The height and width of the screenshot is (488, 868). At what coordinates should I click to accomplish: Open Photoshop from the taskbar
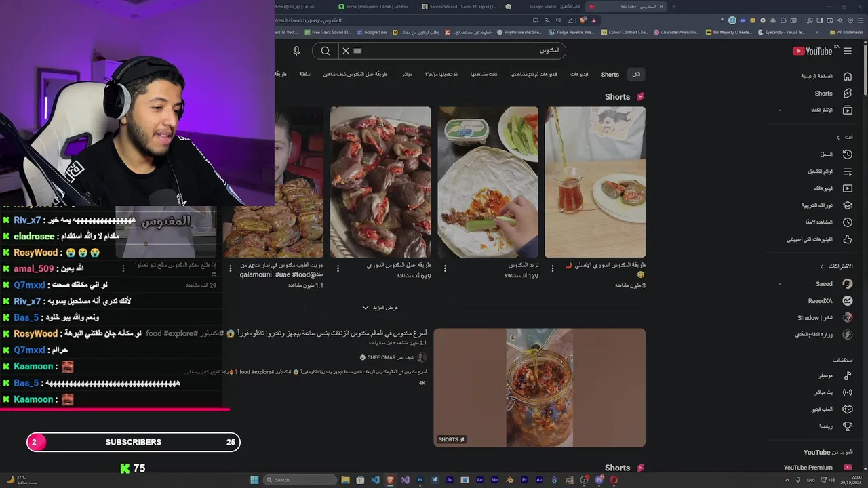point(420,480)
